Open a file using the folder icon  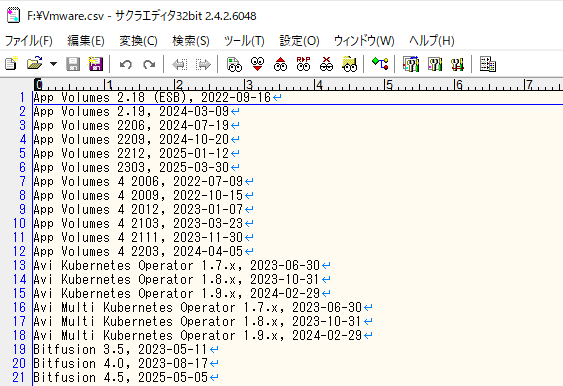point(34,64)
